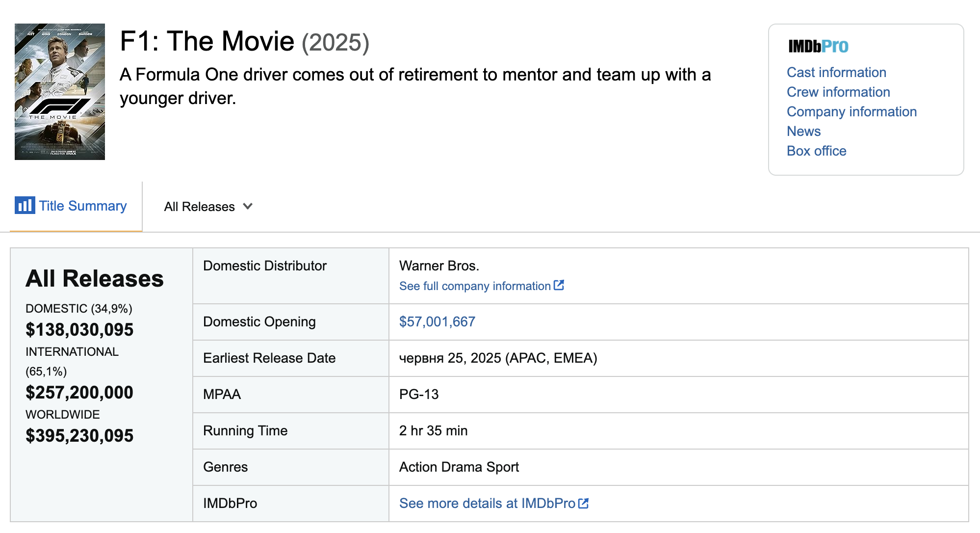980x533 pixels.
Task: Click external link icon beside company information
Action: pos(559,285)
